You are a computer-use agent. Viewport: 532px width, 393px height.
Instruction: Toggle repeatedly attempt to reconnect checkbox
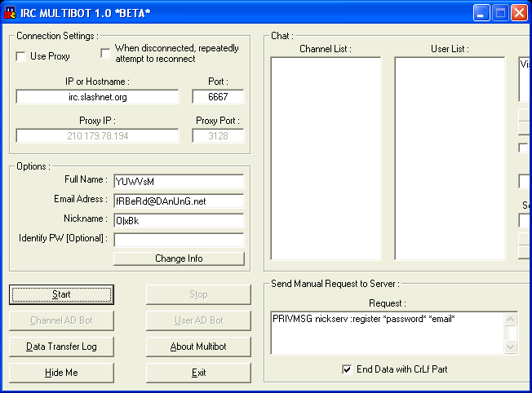[105, 53]
